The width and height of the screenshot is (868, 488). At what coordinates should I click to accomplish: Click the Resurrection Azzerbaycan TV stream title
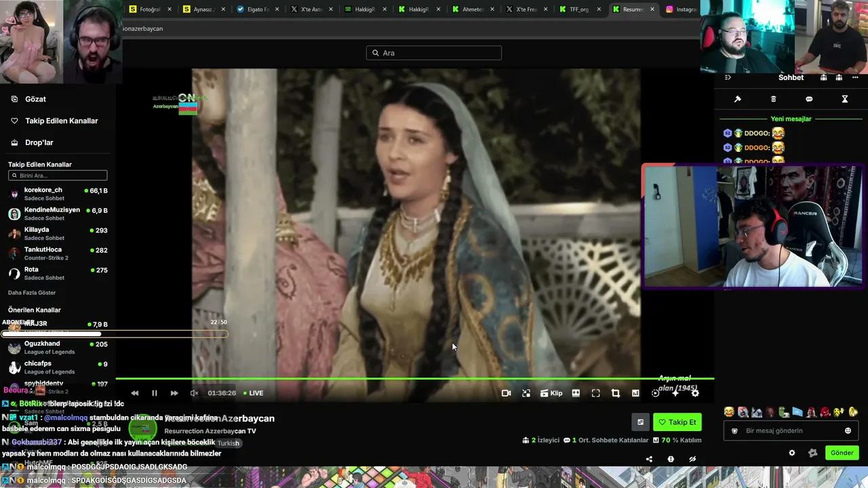(210, 431)
